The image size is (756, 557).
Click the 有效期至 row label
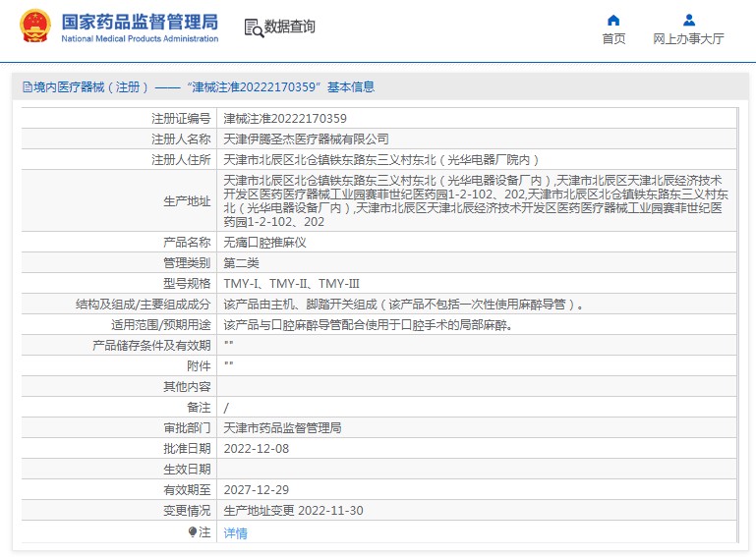pos(187,490)
